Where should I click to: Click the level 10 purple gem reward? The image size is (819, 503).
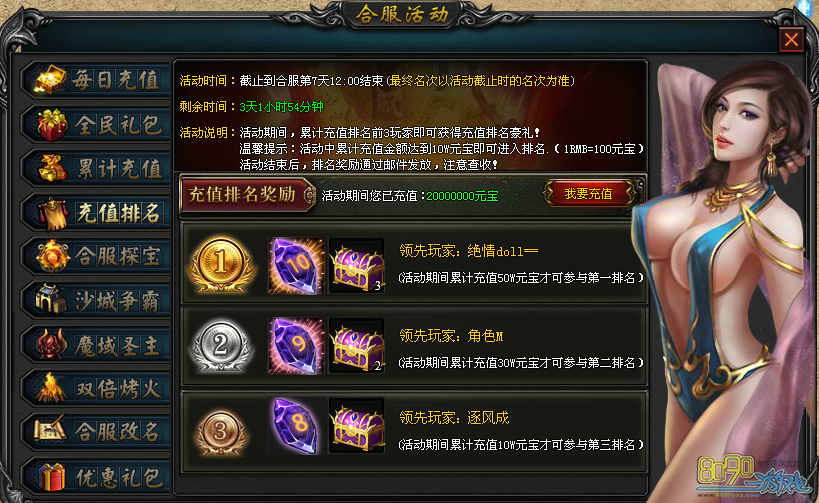click(x=296, y=265)
